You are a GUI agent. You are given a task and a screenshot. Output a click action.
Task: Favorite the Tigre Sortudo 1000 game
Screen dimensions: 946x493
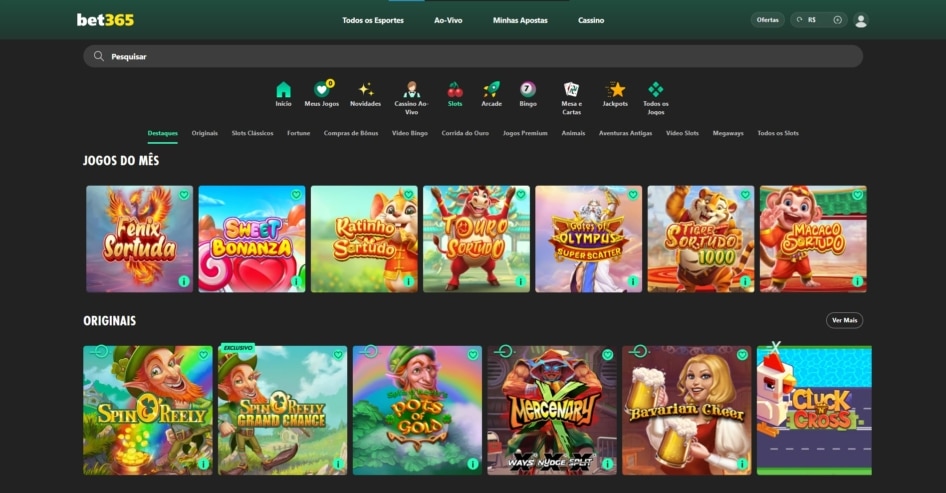[745, 195]
